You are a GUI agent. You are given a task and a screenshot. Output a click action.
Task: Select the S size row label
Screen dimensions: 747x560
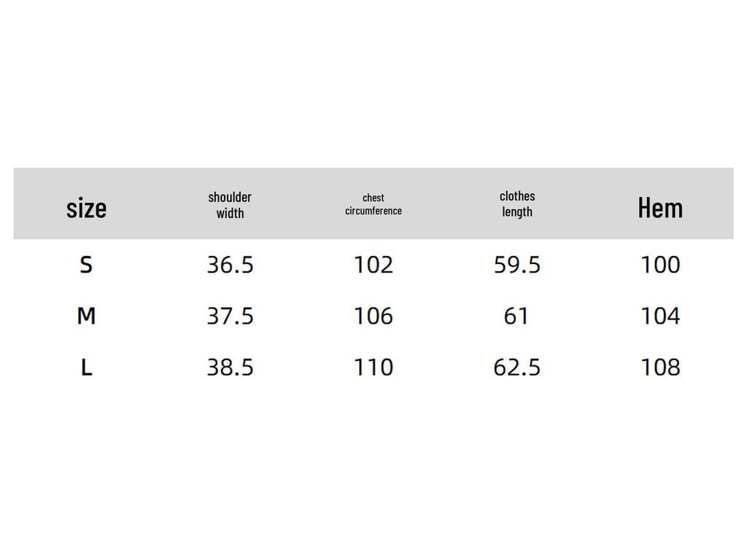point(86,265)
